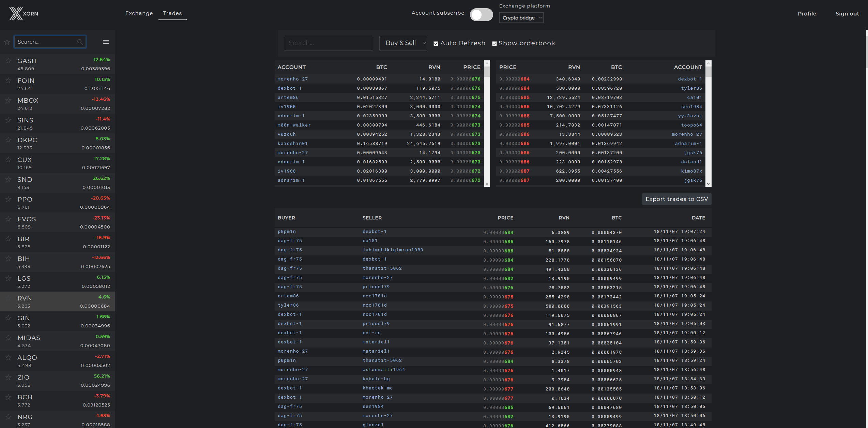Click the trades Search input field
Screen dimensions: 868x428
(x=328, y=43)
